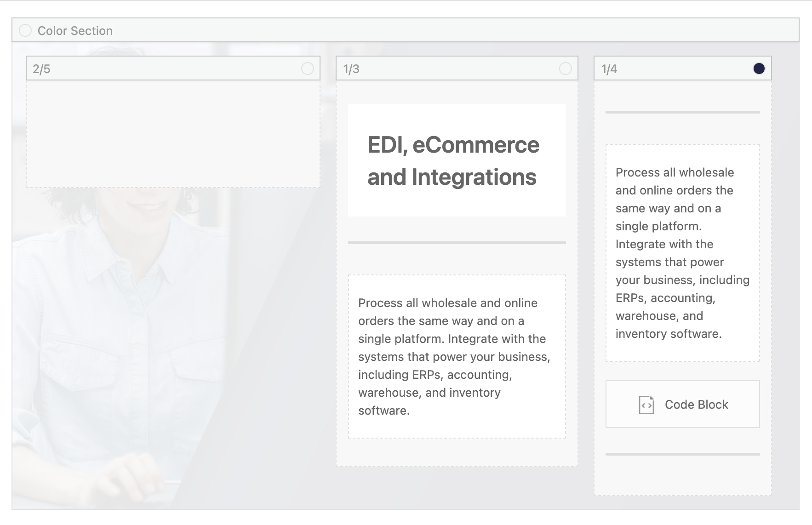Click the 2/5 column header label
The width and height of the screenshot is (812, 525).
pos(41,69)
